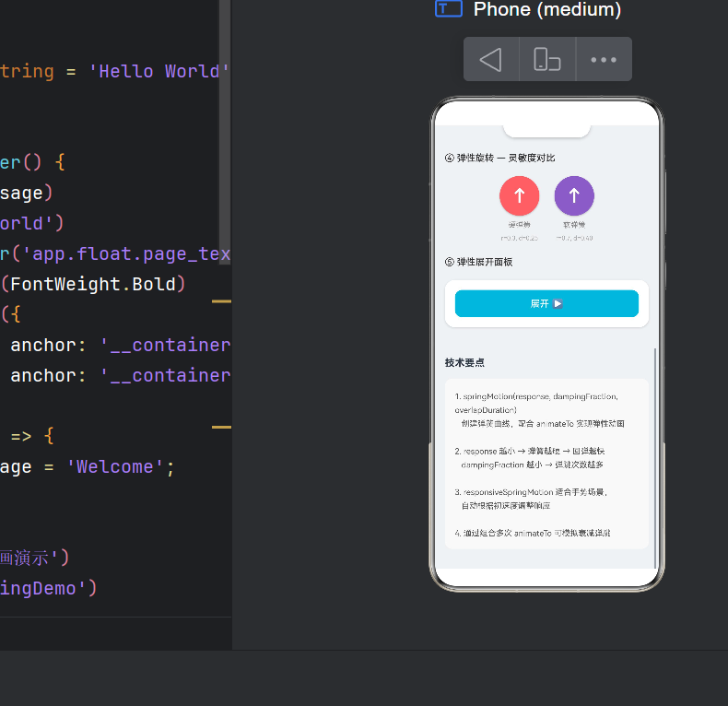Screen dimensions: 728x706
Task: Click the ingDemo') code line
Action: [48, 589]
